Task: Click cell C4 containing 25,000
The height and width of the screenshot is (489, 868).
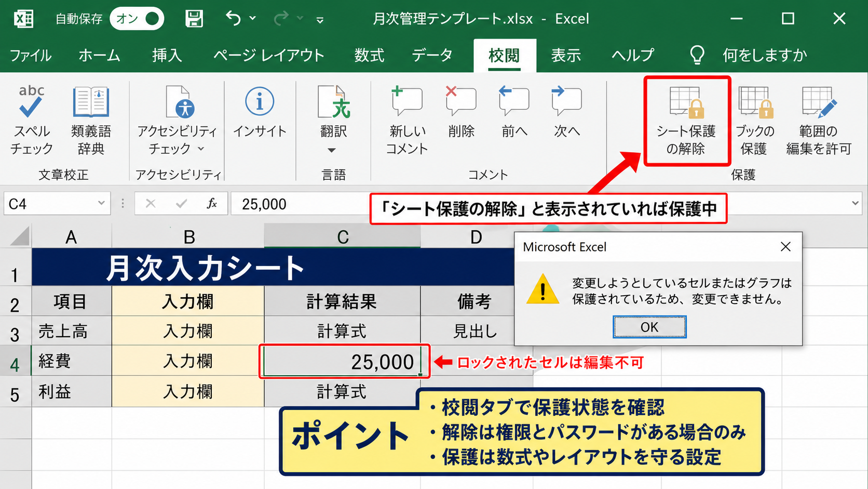Action: tap(343, 361)
